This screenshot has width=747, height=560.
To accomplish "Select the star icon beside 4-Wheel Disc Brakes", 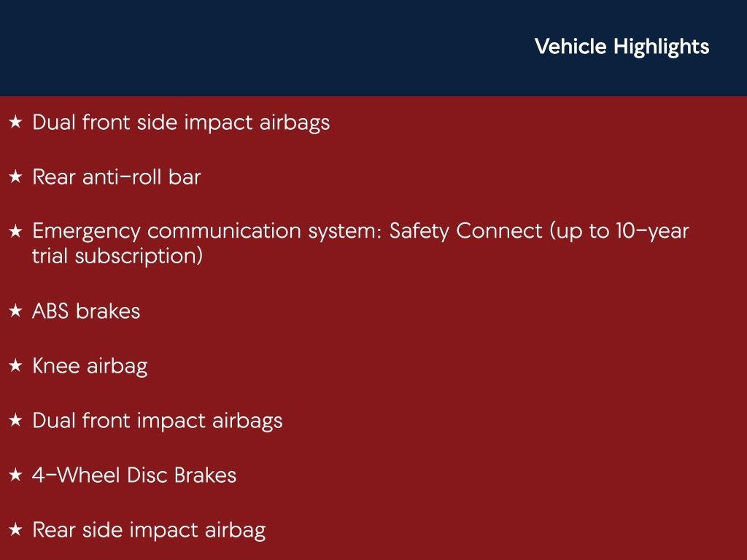I will (x=15, y=475).
